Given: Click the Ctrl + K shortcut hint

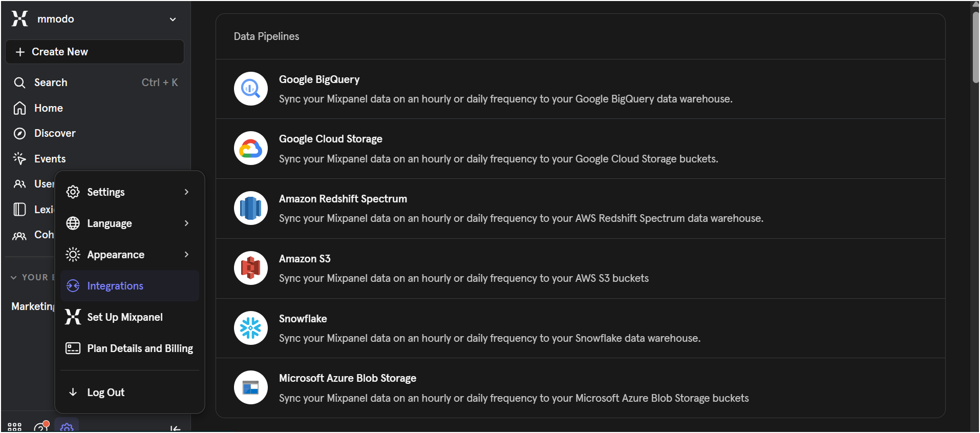Looking at the screenshot, I should 160,83.
